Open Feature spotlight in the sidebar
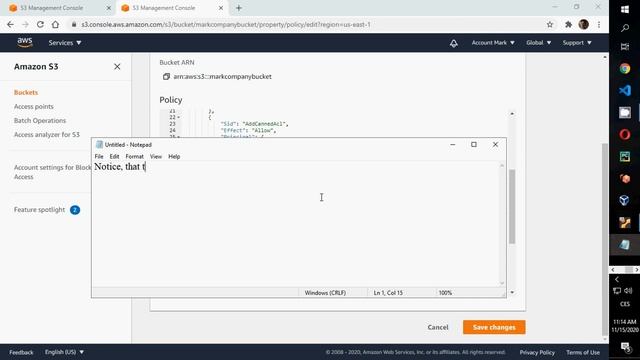The width and height of the screenshot is (640, 360). [x=39, y=209]
